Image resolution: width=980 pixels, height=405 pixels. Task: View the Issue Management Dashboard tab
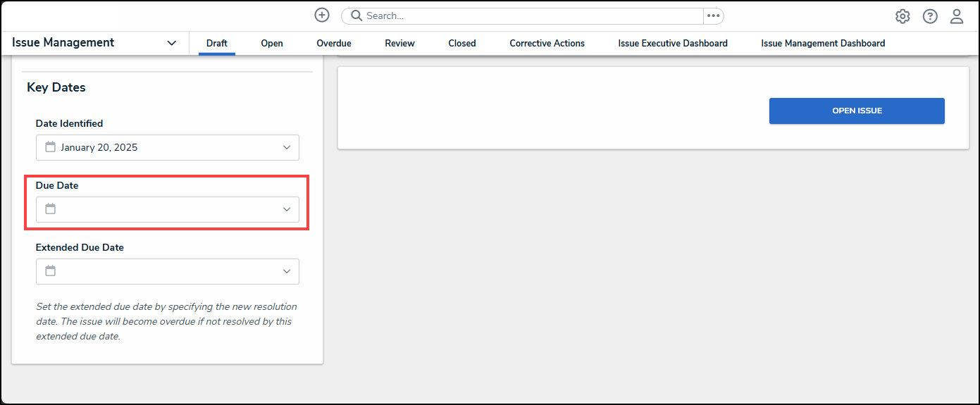point(823,43)
